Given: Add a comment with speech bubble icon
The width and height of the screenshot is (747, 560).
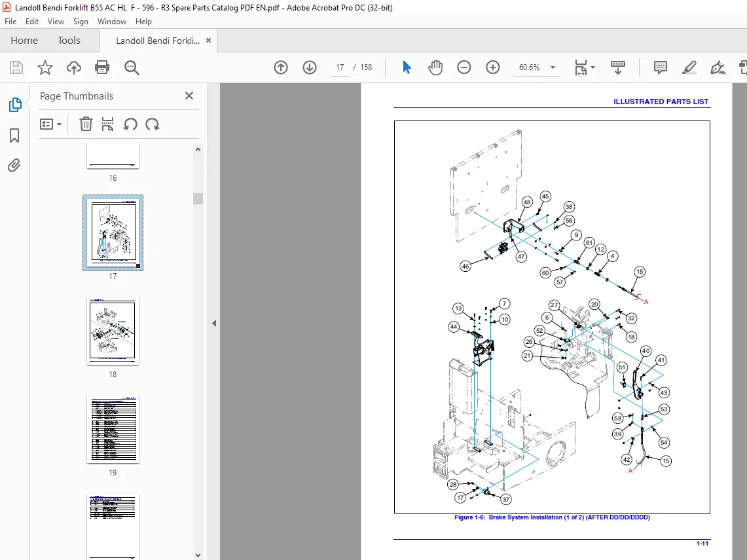Looking at the screenshot, I should coord(661,67).
